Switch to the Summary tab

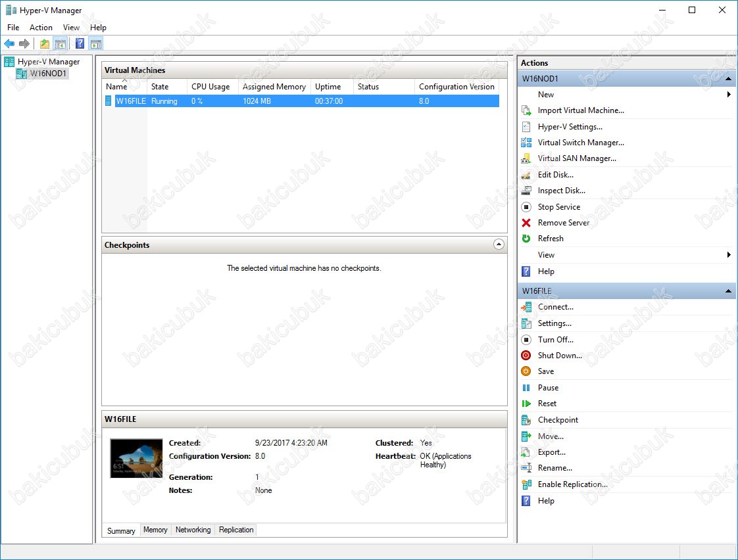click(x=121, y=531)
